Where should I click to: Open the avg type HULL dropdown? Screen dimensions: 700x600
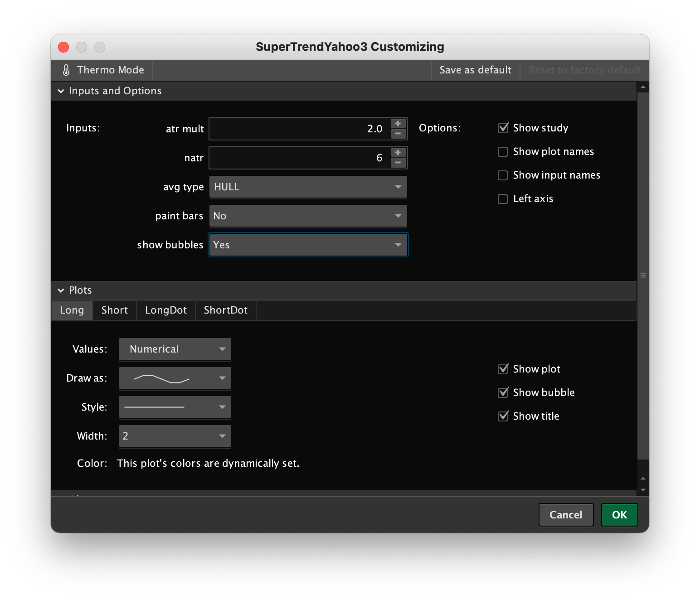[x=308, y=187]
